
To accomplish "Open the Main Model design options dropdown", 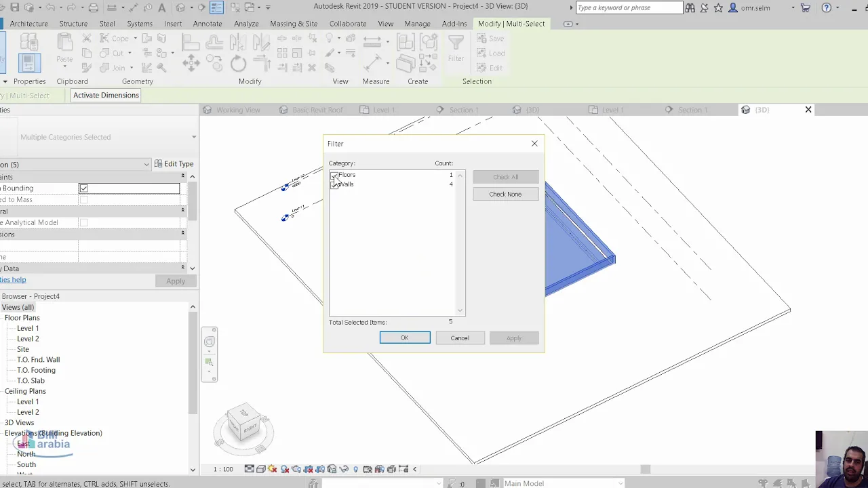I will click(x=620, y=483).
